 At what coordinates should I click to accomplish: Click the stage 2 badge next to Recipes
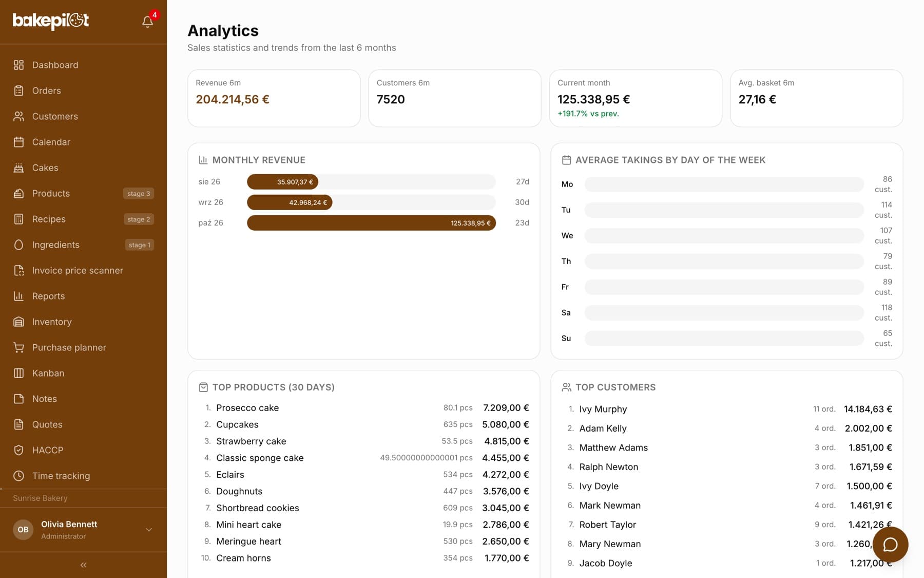click(139, 219)
